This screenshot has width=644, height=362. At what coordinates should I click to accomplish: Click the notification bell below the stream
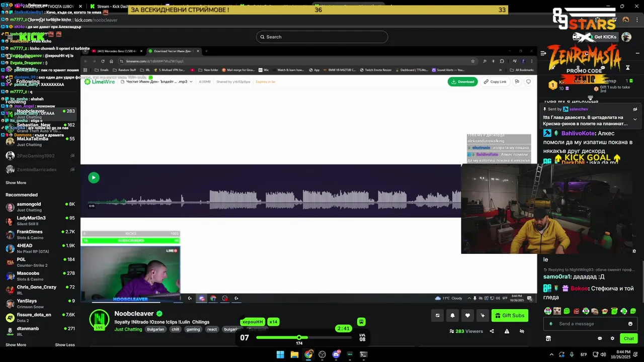[452, 316]
